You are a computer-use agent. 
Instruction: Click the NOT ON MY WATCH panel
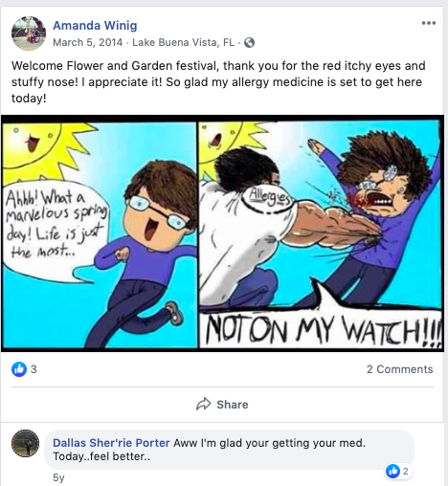(x=321, y=234)
